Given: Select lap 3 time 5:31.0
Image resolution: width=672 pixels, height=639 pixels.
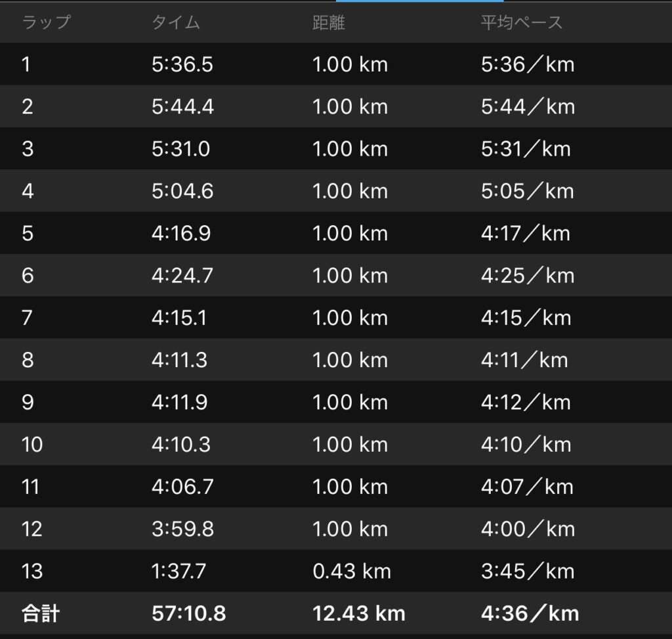Looking at the screenshot, I should click(180, 149).
